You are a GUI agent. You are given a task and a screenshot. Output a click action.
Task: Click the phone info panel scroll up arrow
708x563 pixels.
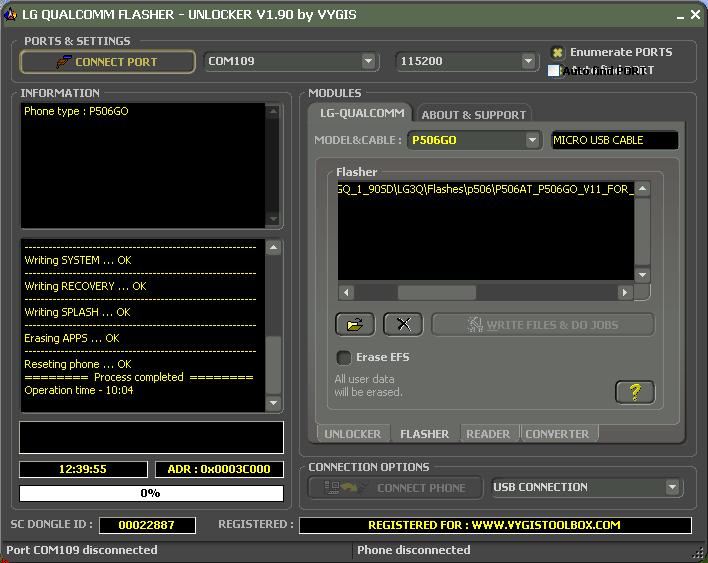coord(273,111)
